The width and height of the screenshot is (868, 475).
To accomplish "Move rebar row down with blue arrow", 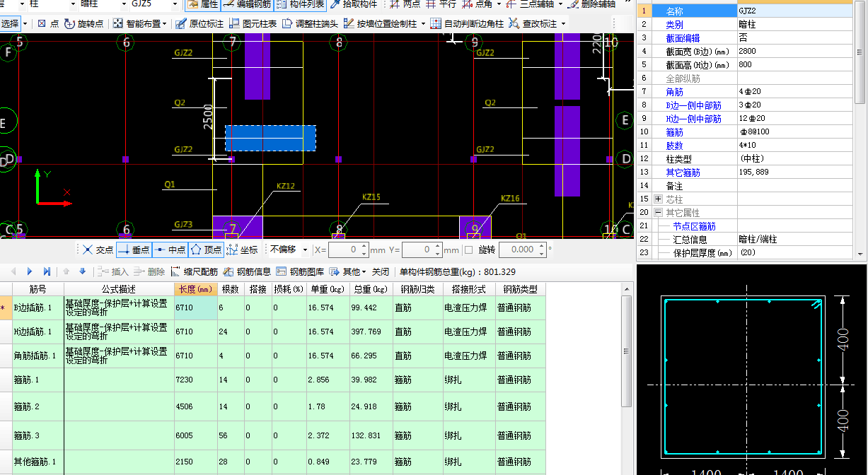I will (x=82, y=271).
